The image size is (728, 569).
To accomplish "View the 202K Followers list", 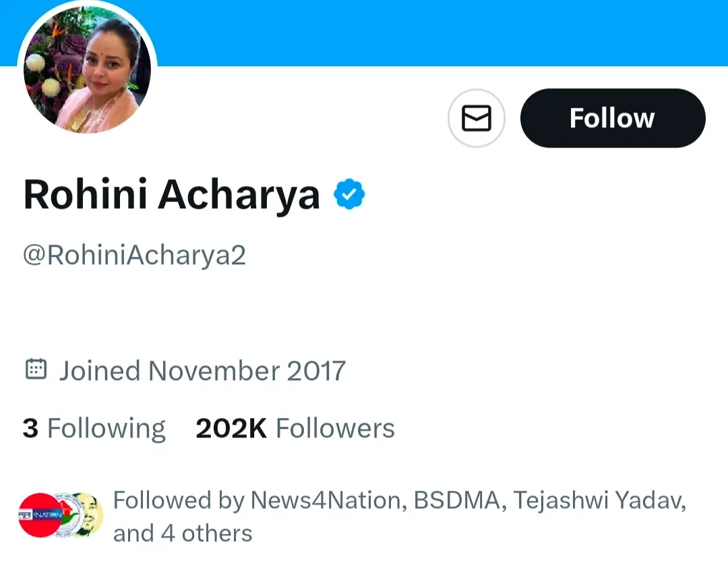I will click(295, 429).
